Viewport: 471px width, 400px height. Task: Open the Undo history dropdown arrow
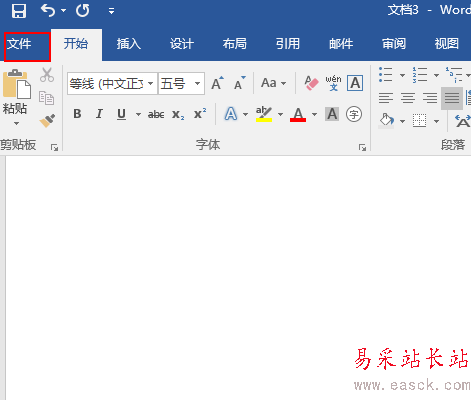click(63, 11)
